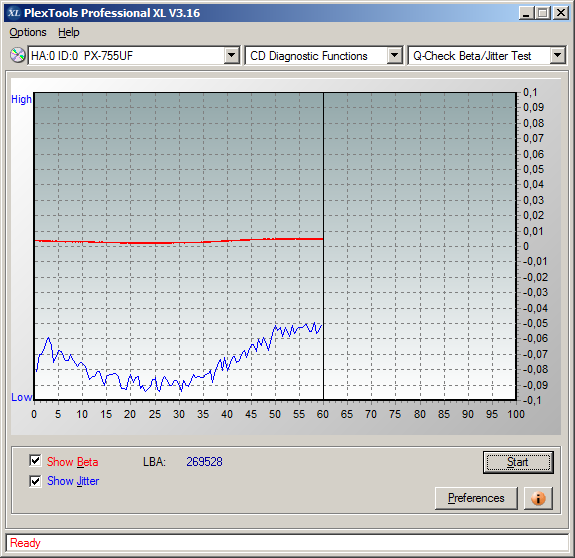Screen dimensions: 575x558
Task: Minimize the PlexTools window
Action: tap(527, 13)
